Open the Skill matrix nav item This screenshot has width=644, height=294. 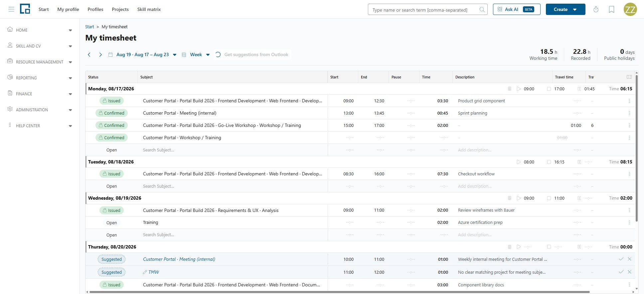[149, 9]
